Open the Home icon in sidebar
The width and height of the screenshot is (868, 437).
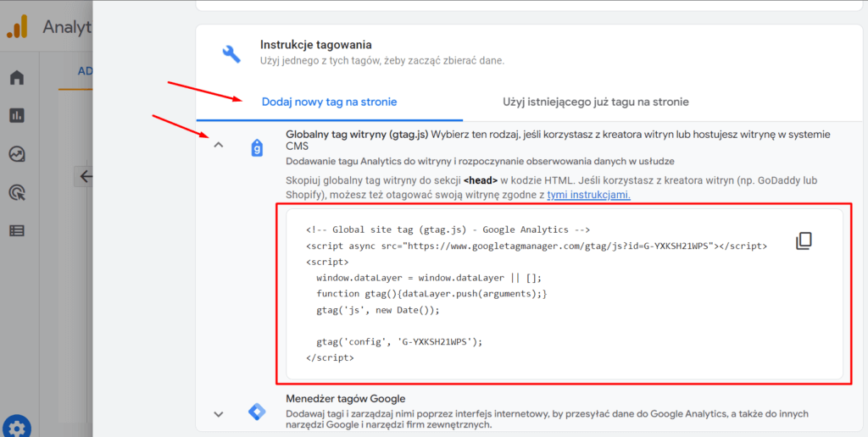[x=17, y=77]
